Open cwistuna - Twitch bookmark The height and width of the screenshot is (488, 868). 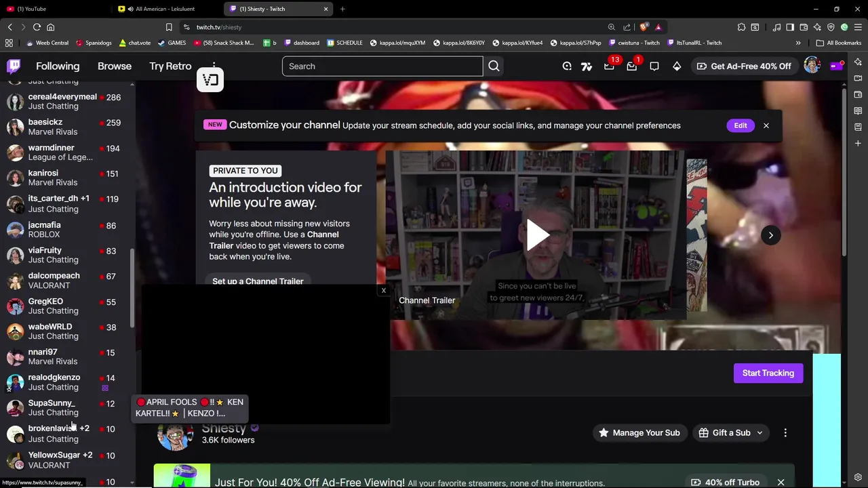pos(633,43)
